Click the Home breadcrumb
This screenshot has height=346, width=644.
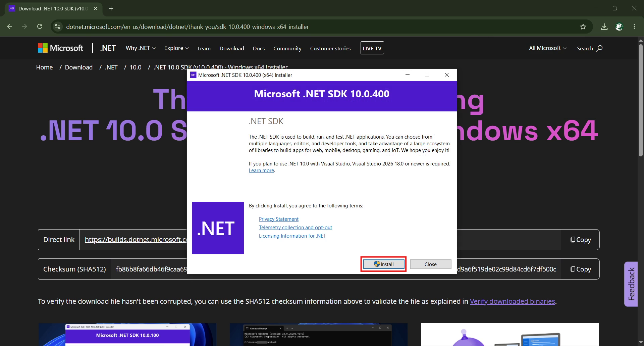tap(45, 67)
